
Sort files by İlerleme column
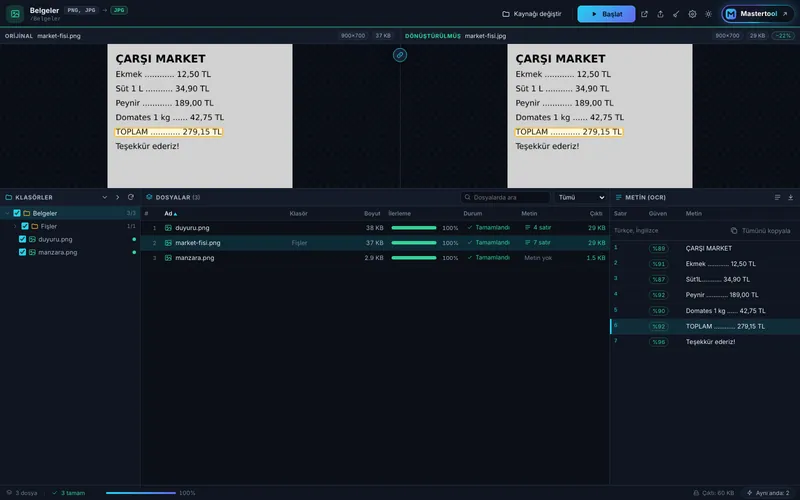coord(399,214)
